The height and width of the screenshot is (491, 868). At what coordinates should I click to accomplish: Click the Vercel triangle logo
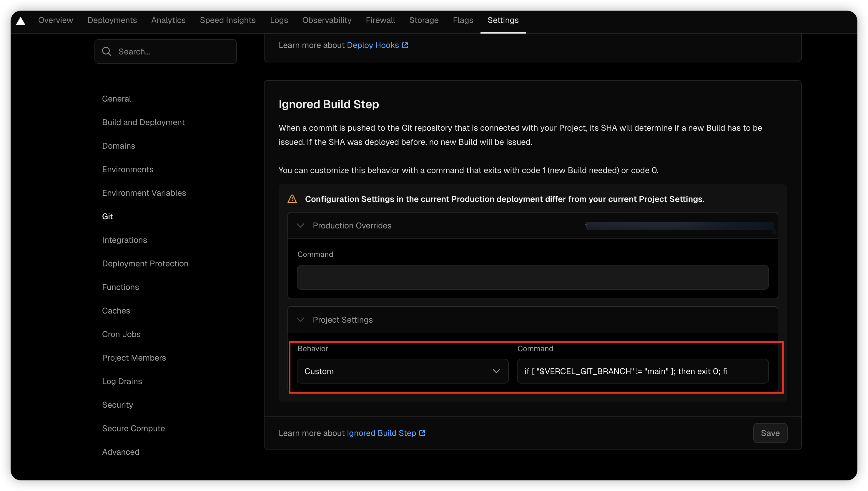(21, 21)
